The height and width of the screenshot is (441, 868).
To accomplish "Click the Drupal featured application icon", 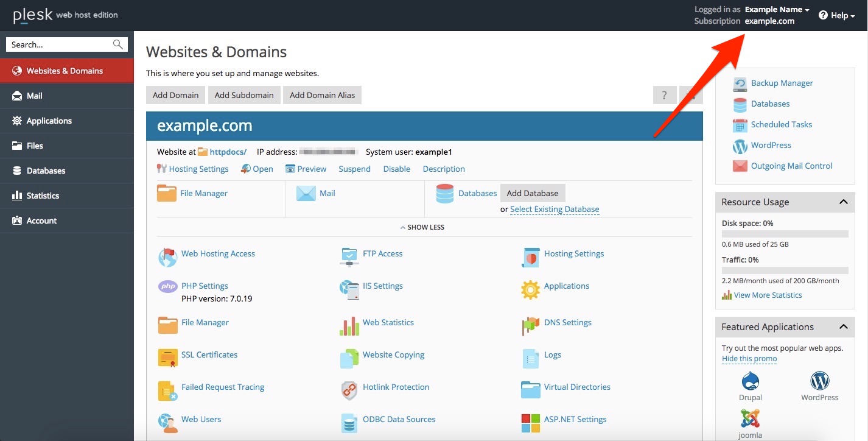I will coord(751,381).
